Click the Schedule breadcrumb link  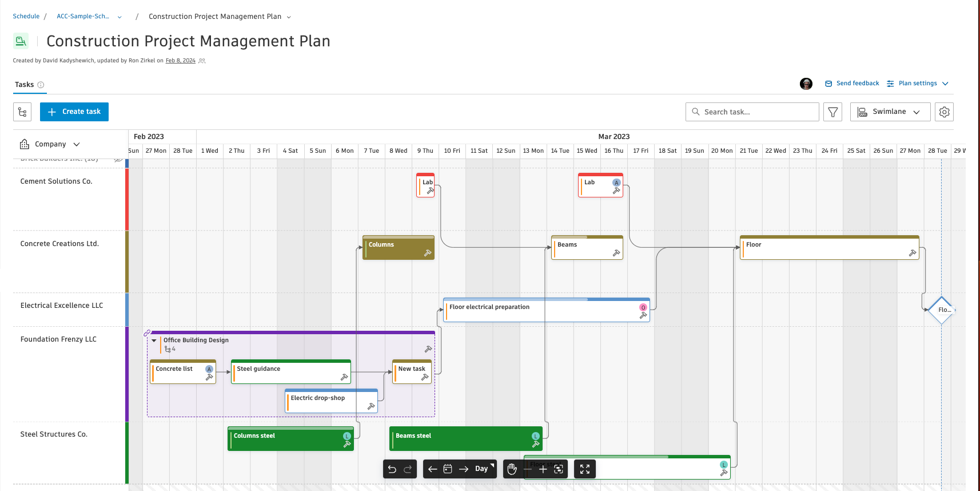tap(26, 17)
